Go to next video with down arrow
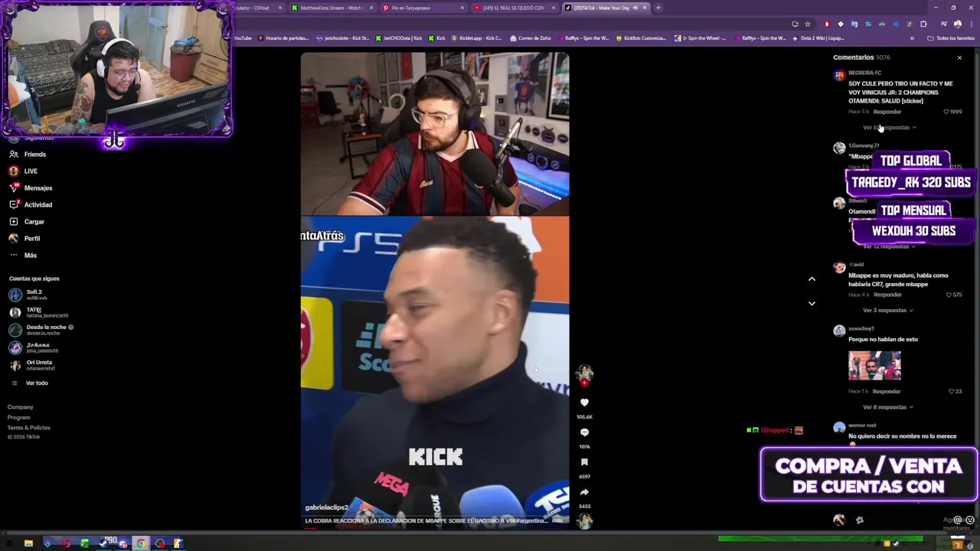 coord(812,303)
